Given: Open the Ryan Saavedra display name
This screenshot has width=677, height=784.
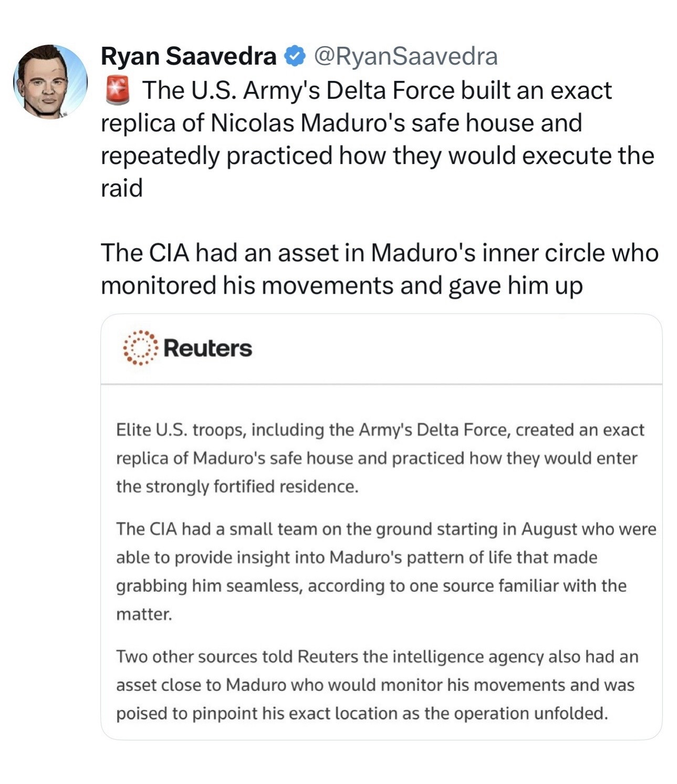Looking at the screenshot, I should pos(189,56).
